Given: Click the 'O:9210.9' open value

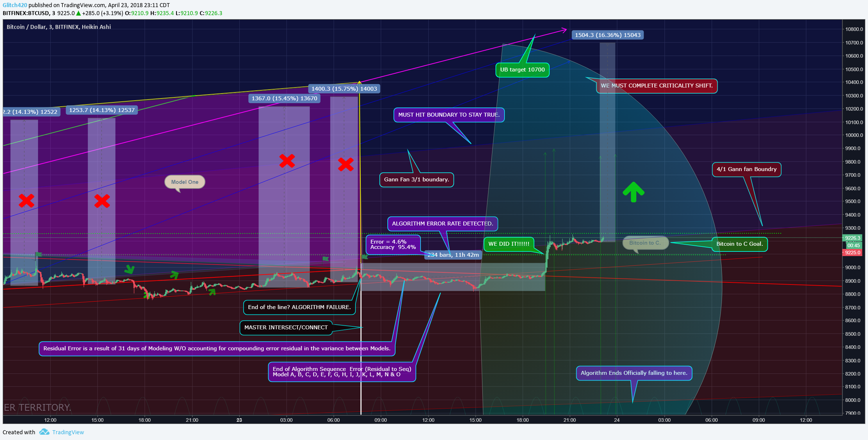Looking at the screenshot, I should point(137,13).
